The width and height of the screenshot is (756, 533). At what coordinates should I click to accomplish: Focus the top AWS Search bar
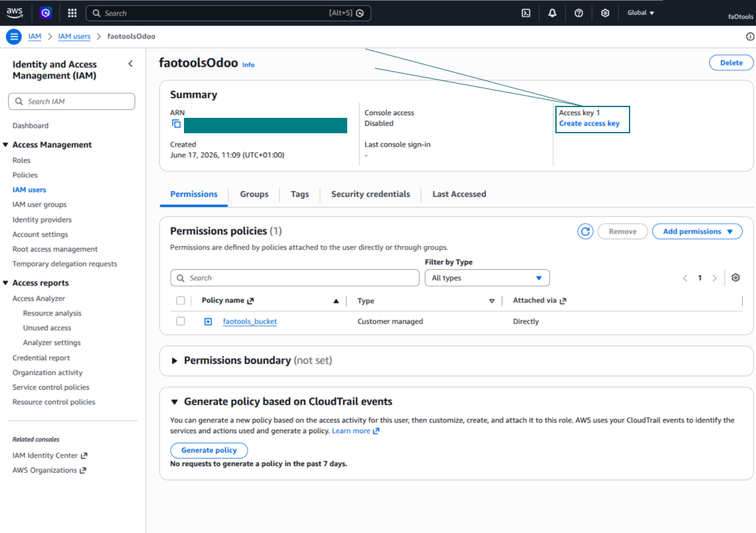[x=228, y=13]
